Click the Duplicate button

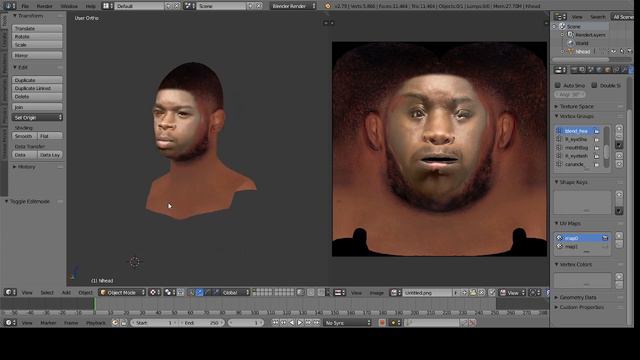click(37, 80)
